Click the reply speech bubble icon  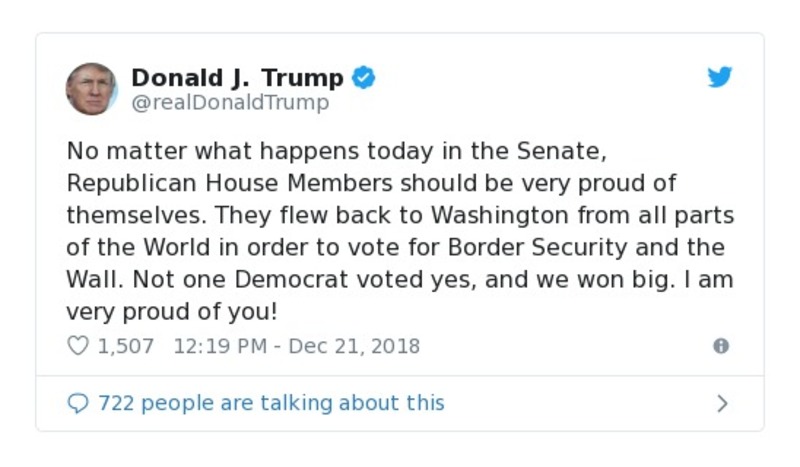click(x=77, y=403)
